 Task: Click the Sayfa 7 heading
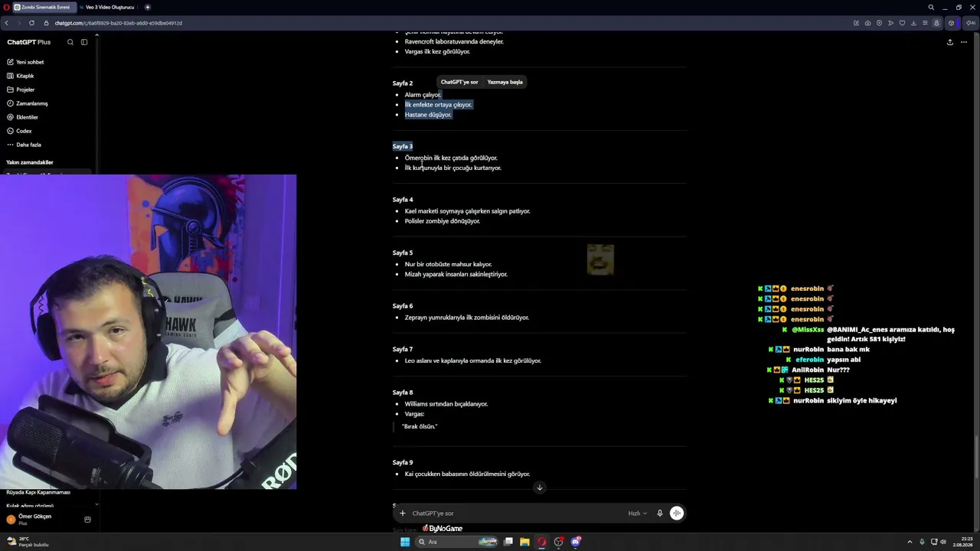403,349
